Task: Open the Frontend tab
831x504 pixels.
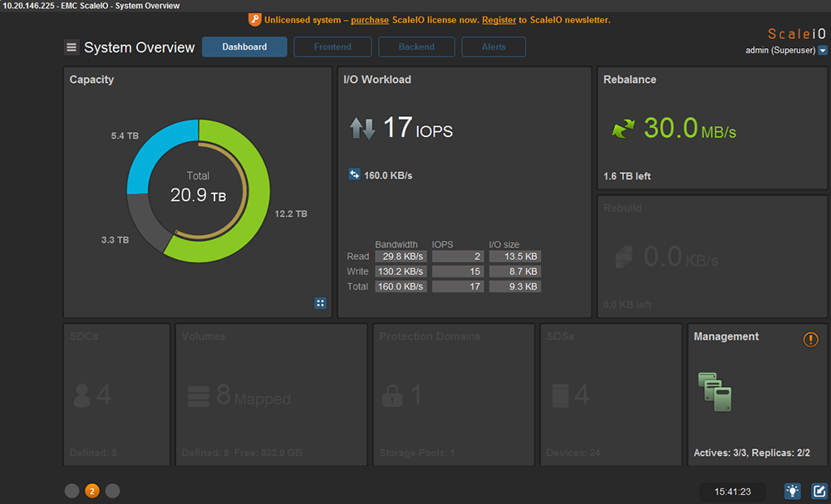Action: tap(332, 46)
